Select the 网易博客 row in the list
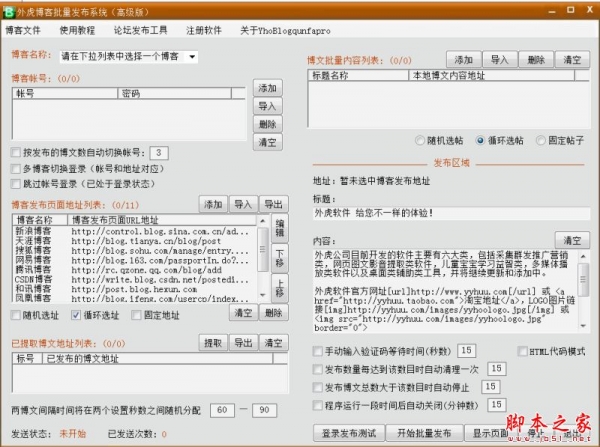This screenshot has width=600, height=447. click(x=134, y=260)
